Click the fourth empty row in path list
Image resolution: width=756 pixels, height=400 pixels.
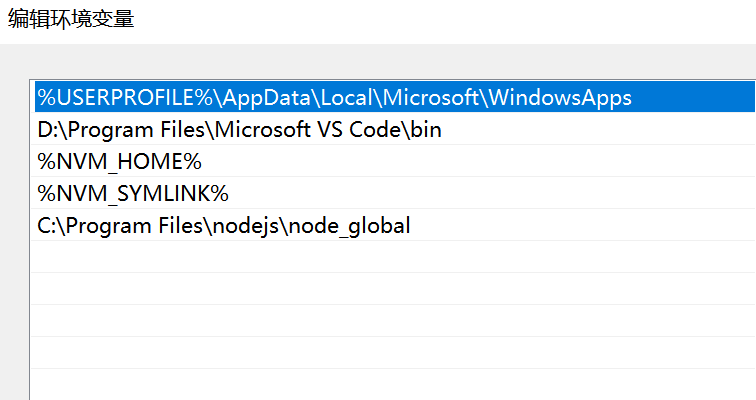pyautogui.click(x=390, y=353)
